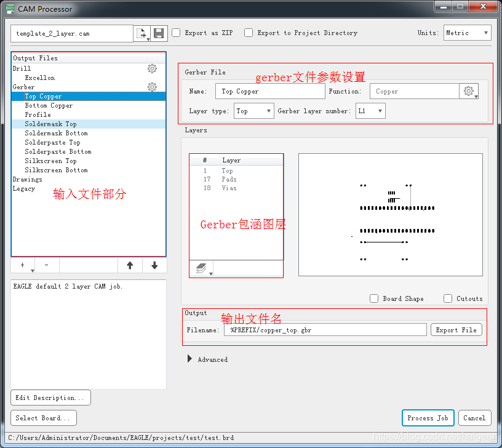502x448 pixels.
Task: Toggle Export to Project Directory checkbox
Action: pos(249,33)
